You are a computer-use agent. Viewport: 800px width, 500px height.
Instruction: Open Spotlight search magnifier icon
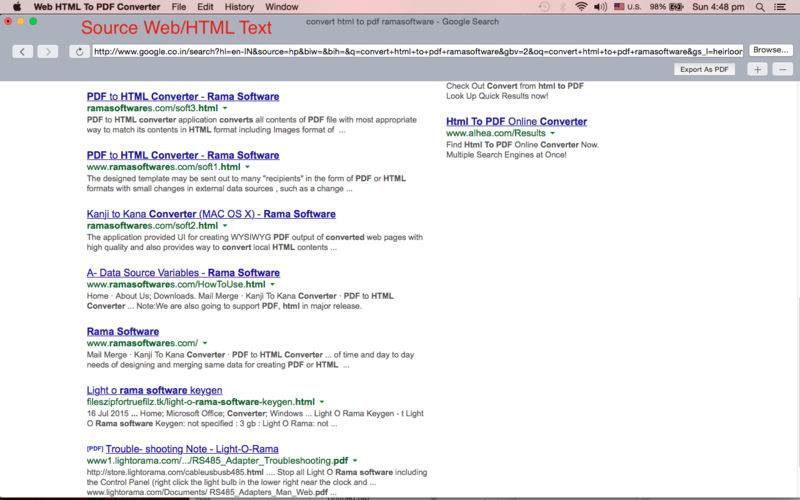760,7
